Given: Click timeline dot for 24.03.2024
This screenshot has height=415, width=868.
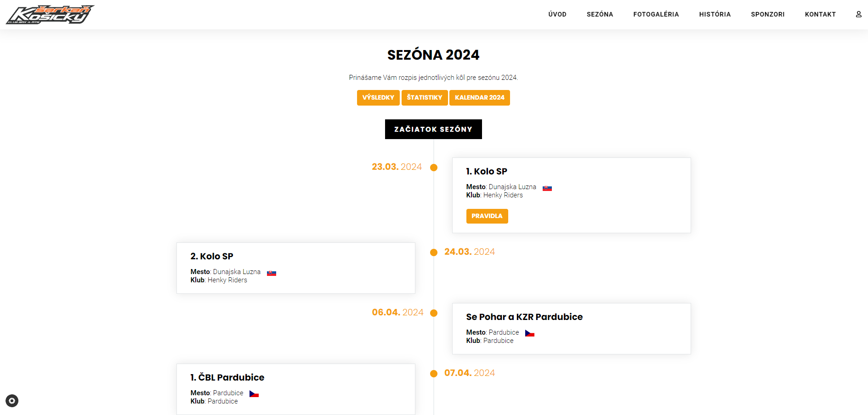Looking at the screenshot, I should click(433, 252).
